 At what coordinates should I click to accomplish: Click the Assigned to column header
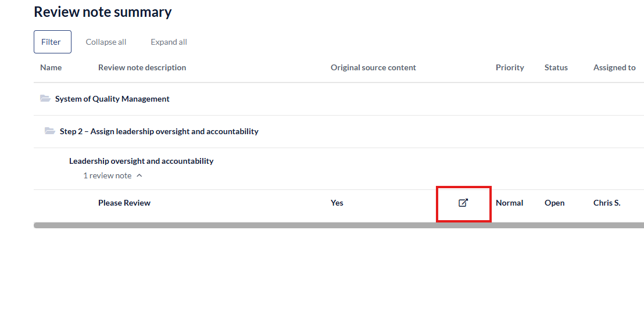(614, 67)
